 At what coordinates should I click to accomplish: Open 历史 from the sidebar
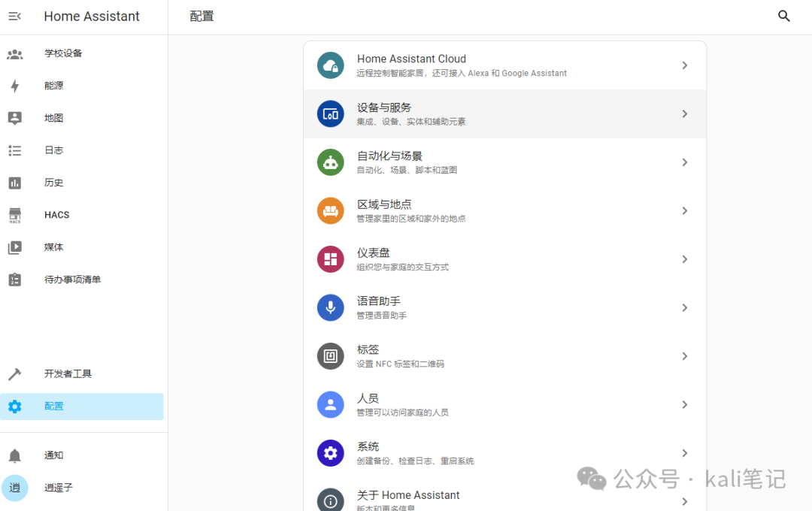click(x=54, y=183)
